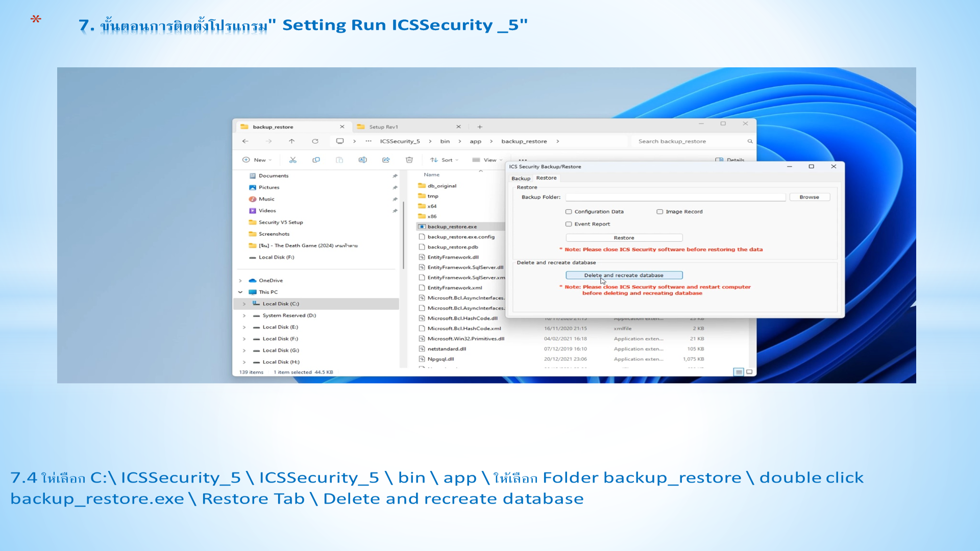The image size is (980, 551).
Task: Open the x64 folder
Action: coord(432,206)
